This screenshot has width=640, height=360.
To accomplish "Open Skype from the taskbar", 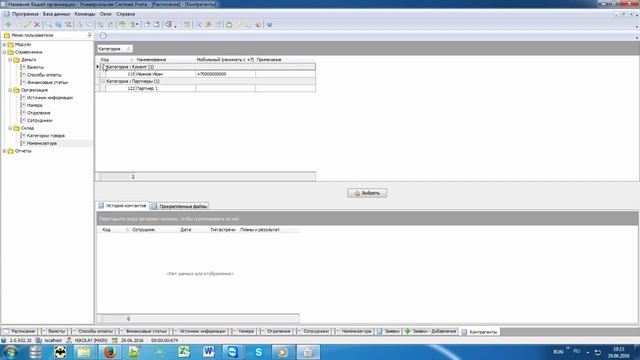I will tap(258, 352).
